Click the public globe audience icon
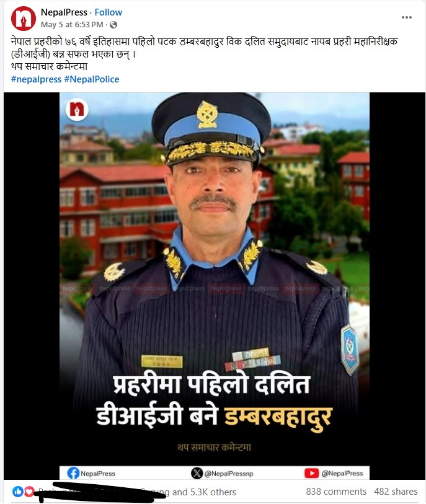 pyautogui.click(x=113, y=25)
